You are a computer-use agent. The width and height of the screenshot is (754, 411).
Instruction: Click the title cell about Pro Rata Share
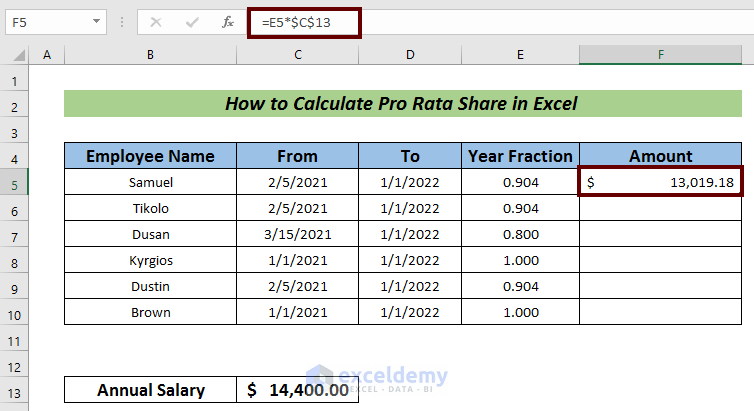[x=402, y=104]
